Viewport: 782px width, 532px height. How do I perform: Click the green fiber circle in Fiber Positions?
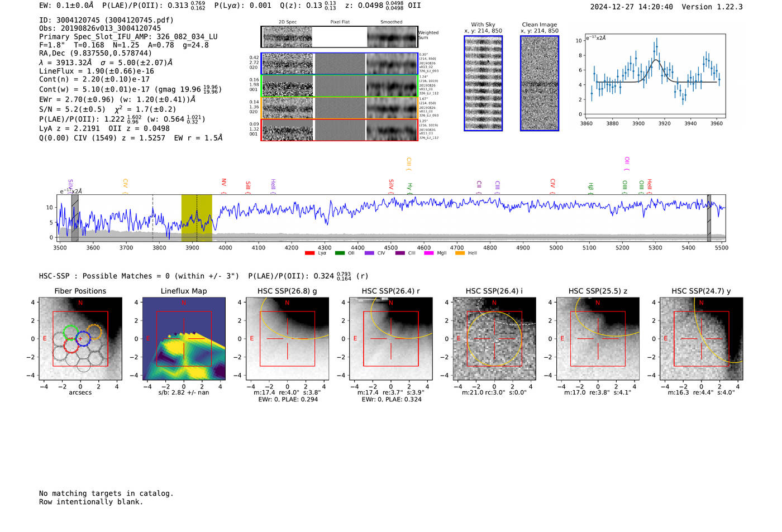70,332
